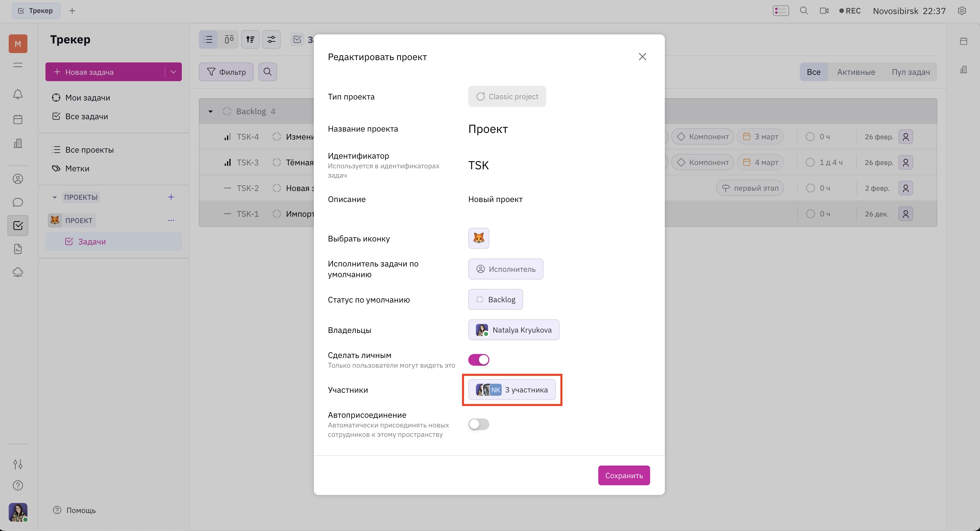
Task: Open the search magnifier in top bar
Action: point(804,11)
